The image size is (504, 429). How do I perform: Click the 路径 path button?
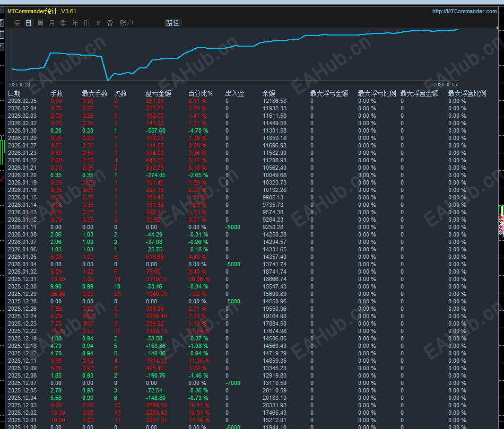pos(172,23)
